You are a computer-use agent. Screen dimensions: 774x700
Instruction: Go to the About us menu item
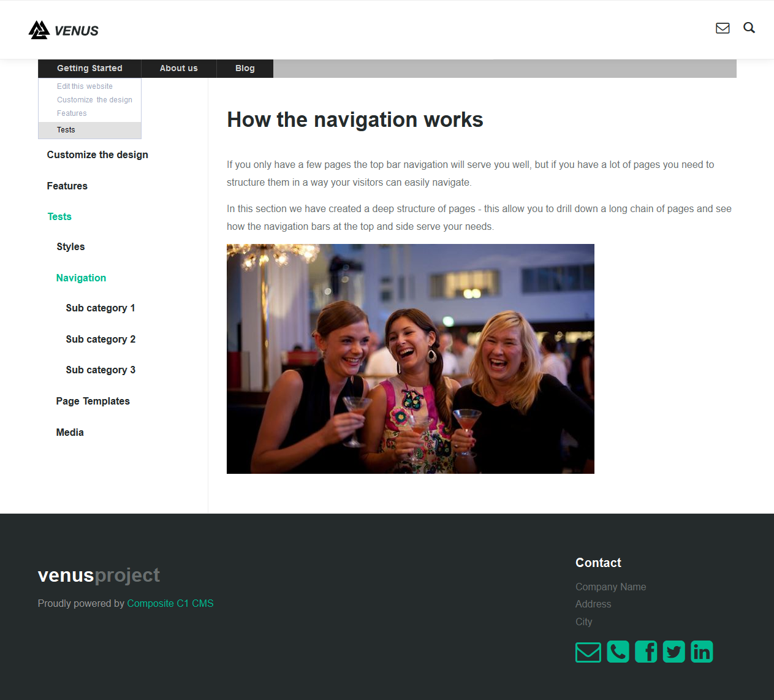(178, 68)
